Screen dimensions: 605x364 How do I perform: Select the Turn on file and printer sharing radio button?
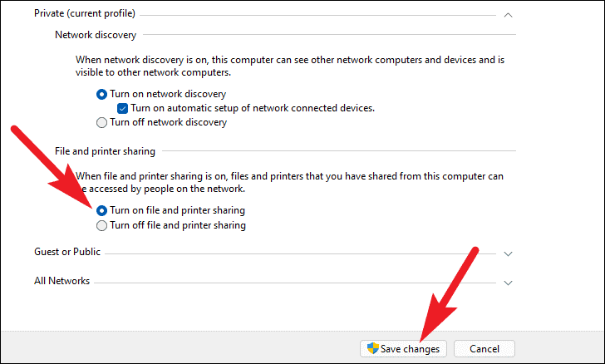click(x=101, y=211)
